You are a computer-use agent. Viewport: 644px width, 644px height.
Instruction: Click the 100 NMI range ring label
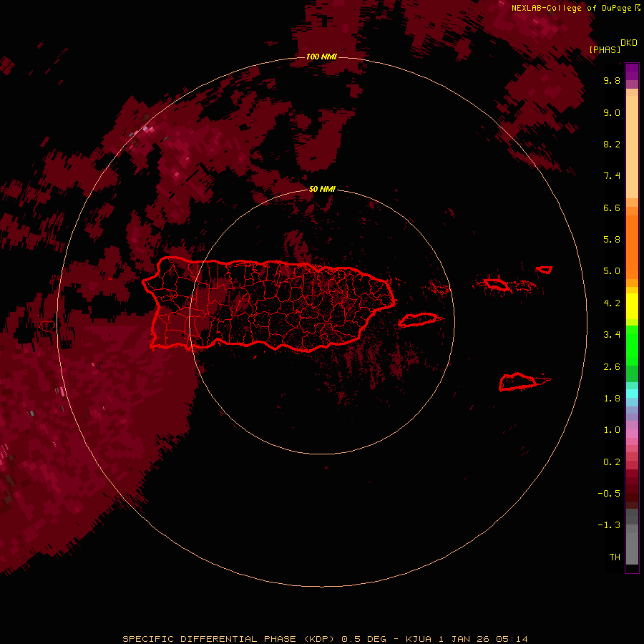[321, 57]
